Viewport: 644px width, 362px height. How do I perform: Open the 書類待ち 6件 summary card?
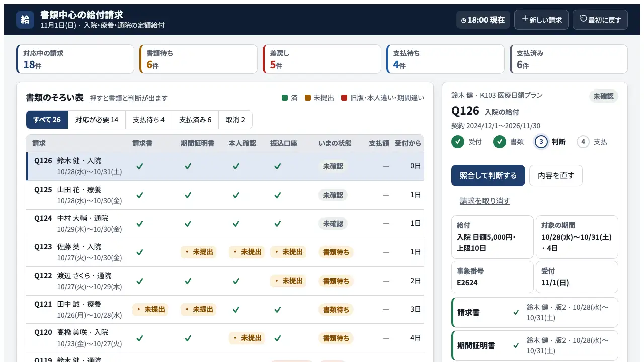click(198, 59)
